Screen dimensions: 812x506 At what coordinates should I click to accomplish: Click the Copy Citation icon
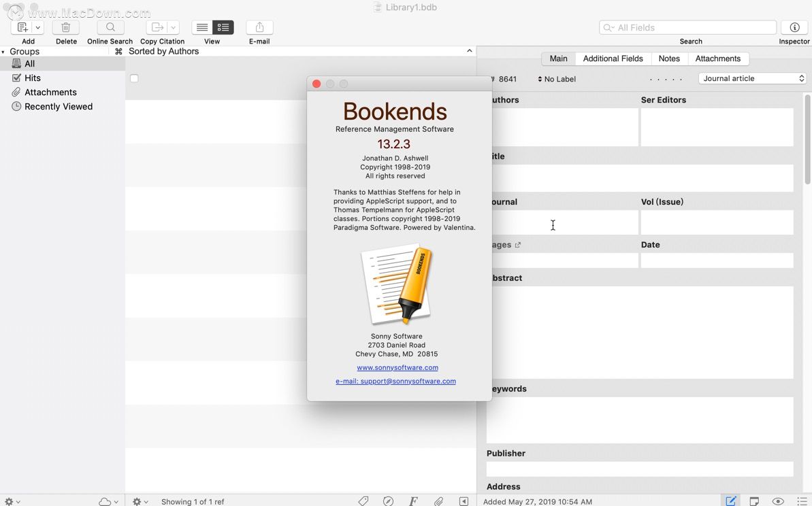point(157,27)
